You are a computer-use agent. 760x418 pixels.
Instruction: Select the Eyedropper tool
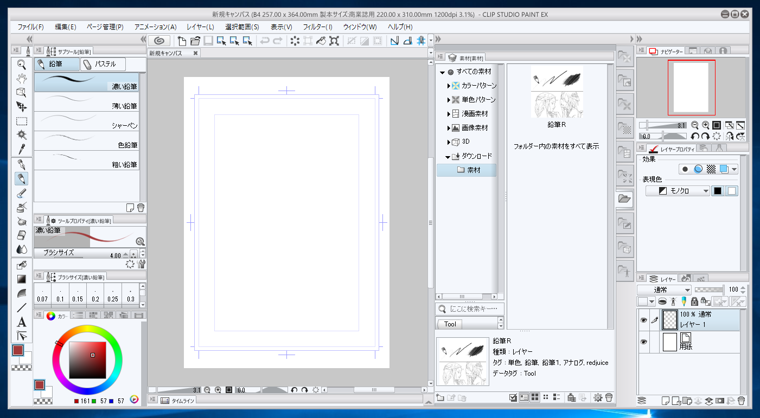click(21, 149)
